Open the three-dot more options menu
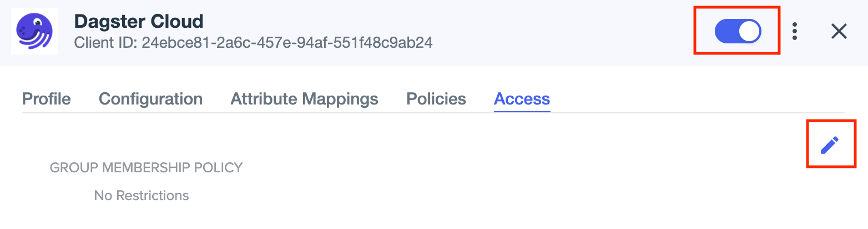The width and height of the screenshot is (868, 229). (795, 31)
